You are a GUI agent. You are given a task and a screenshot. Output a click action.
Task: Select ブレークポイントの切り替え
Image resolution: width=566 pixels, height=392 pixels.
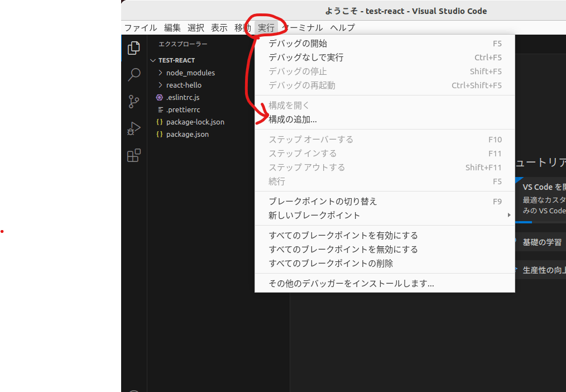coord(385,202)
